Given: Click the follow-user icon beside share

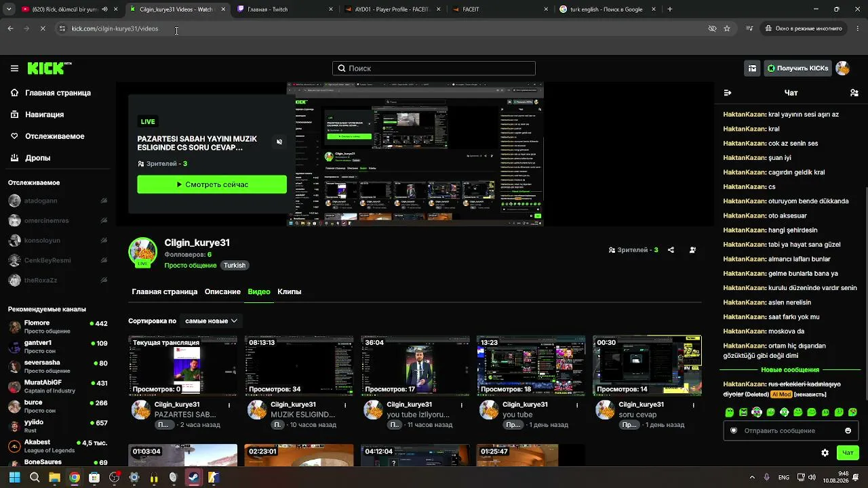Looking at the screenshot, I should point(692,250).
